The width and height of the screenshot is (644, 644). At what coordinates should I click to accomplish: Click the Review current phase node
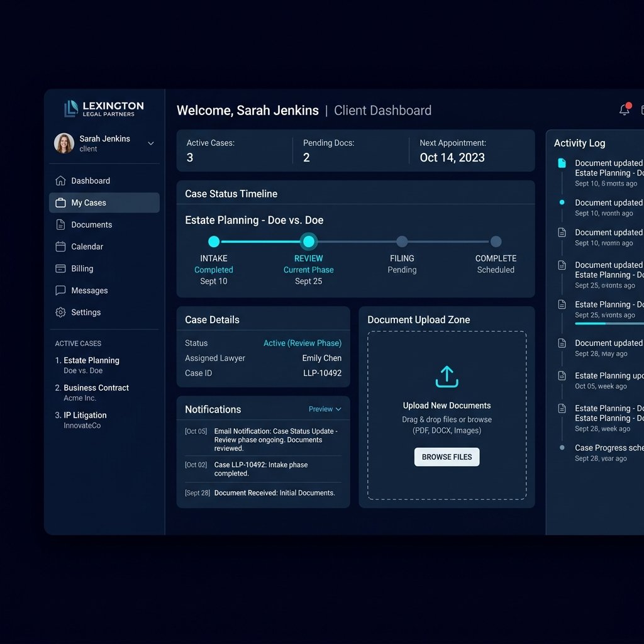[x=308, y=241]
